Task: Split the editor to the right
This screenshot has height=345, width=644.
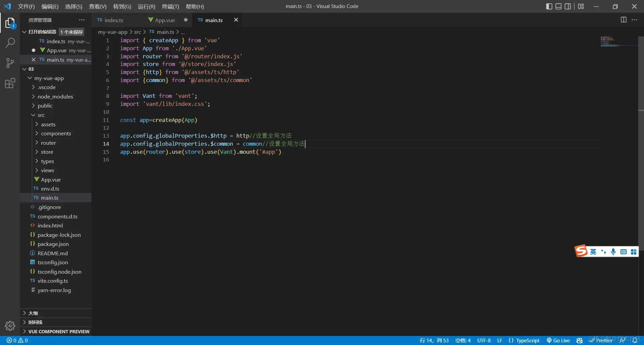Action: click(x=624, y=20)
